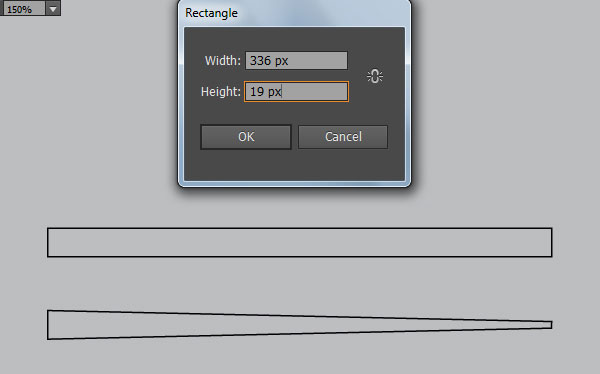Select the tapered wedge shape on the canvas
This screenshot has height=374, width=600.
[x=300, y=325]
